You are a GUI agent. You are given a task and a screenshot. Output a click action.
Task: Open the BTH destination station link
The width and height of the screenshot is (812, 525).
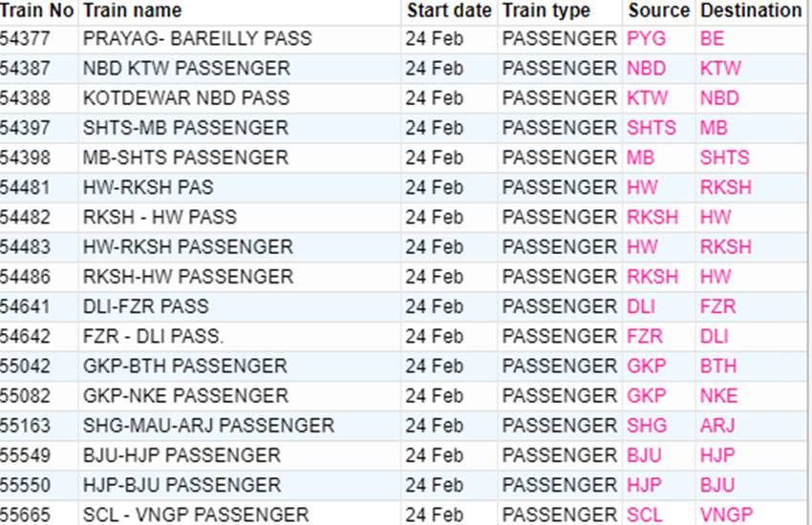[x=718, y=366]
